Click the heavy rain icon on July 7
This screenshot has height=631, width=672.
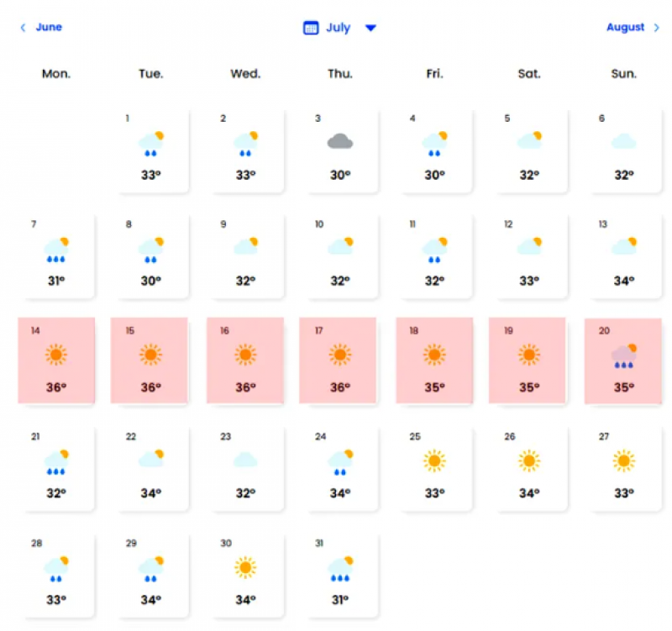[x=55, y=248]
